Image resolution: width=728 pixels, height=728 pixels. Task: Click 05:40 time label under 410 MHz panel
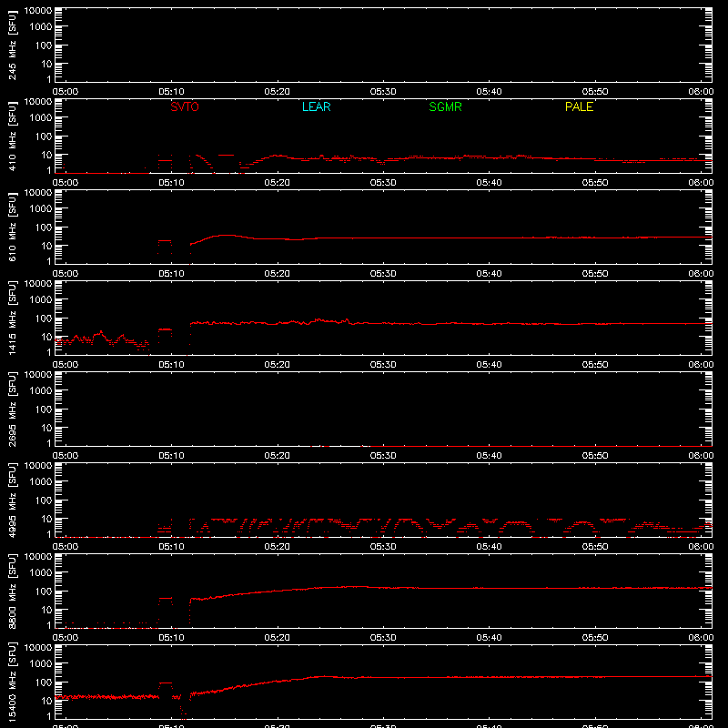click(x=489, y=183)
